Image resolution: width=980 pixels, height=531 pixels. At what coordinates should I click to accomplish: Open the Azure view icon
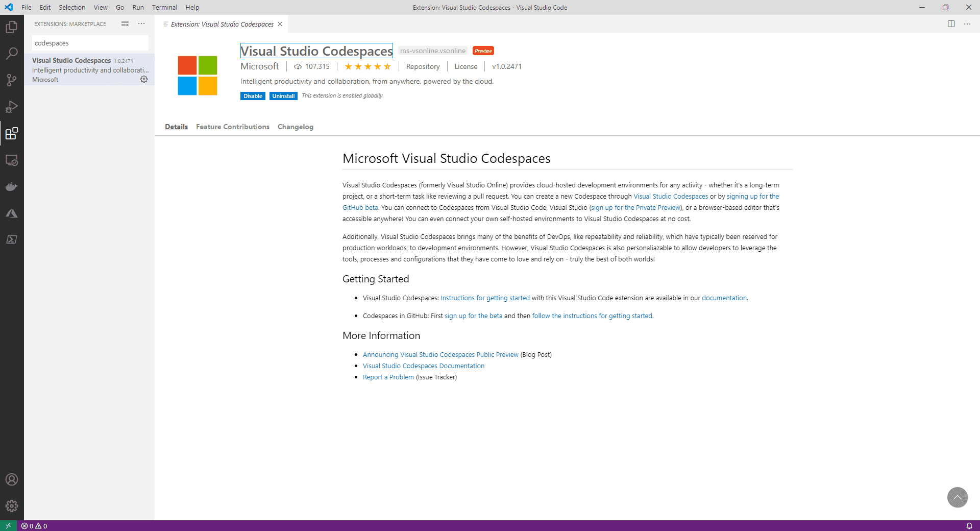(x=12, y=213)
